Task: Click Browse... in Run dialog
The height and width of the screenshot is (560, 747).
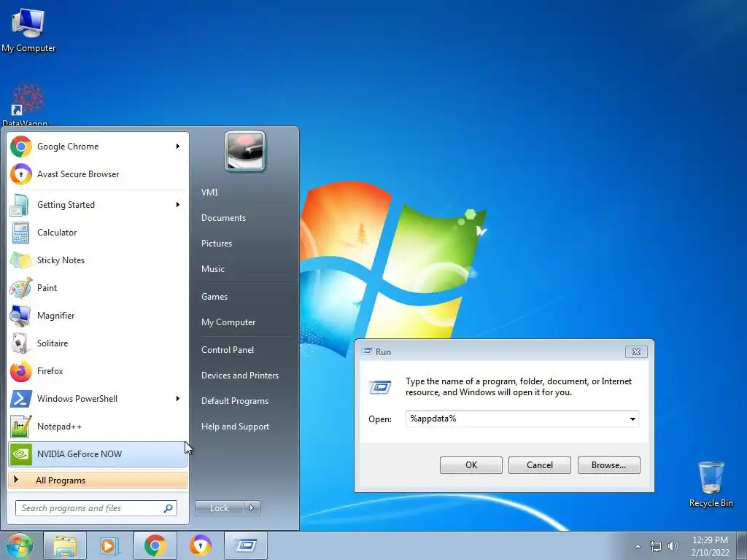Action: pyautogui.click(x=609, y=465)
